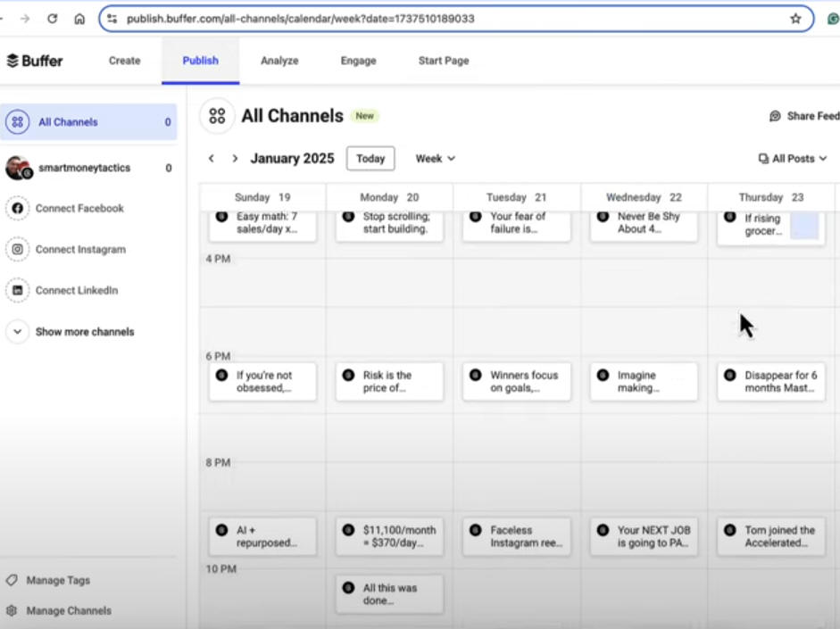Open the site info icon in address bar
This screenshot has width=840, height=629.
tap(112, 19)
